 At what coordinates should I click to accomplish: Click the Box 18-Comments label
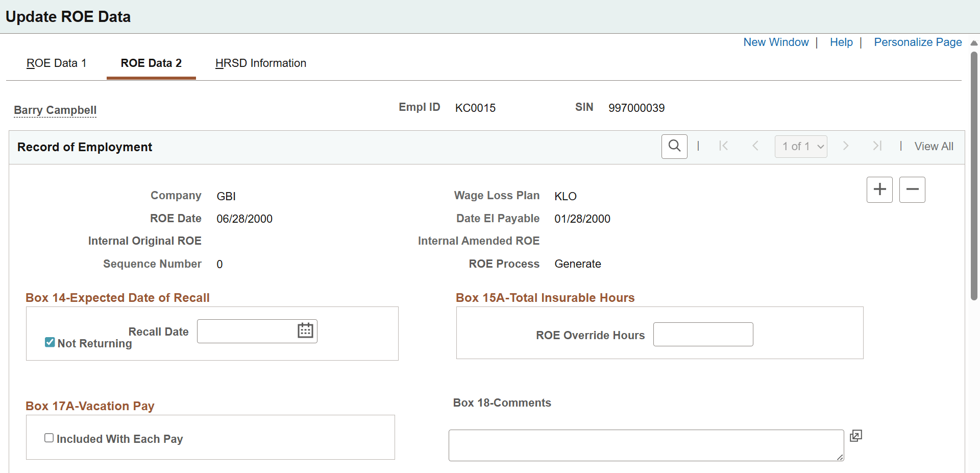(x=502, y=403)
